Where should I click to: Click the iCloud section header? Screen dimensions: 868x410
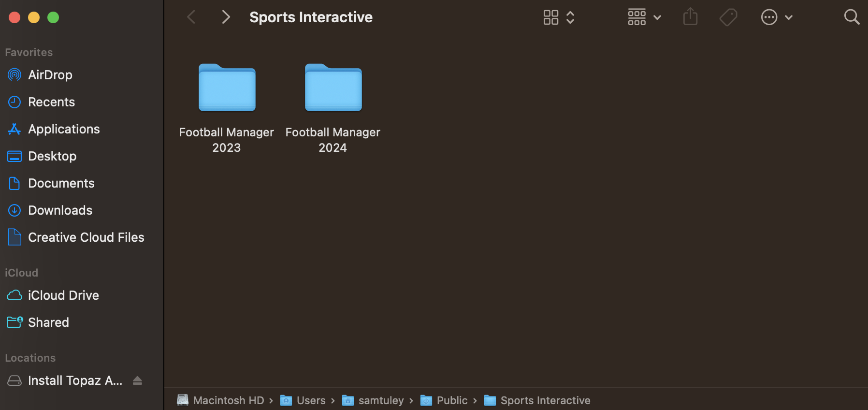tap(21, 273)
